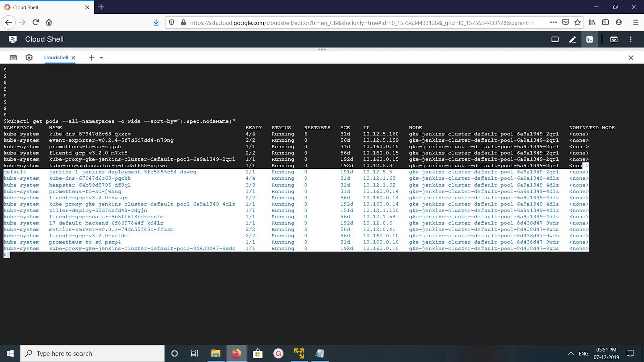
Task: Reload the current page
Action: point(35,22)
